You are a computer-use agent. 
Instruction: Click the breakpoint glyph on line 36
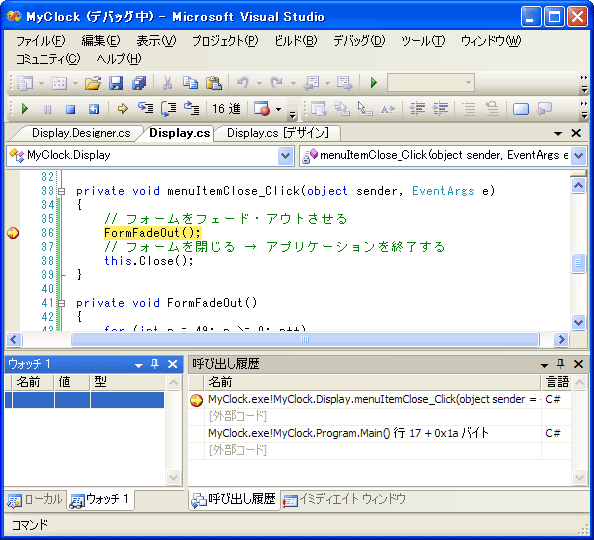(13, 233)
